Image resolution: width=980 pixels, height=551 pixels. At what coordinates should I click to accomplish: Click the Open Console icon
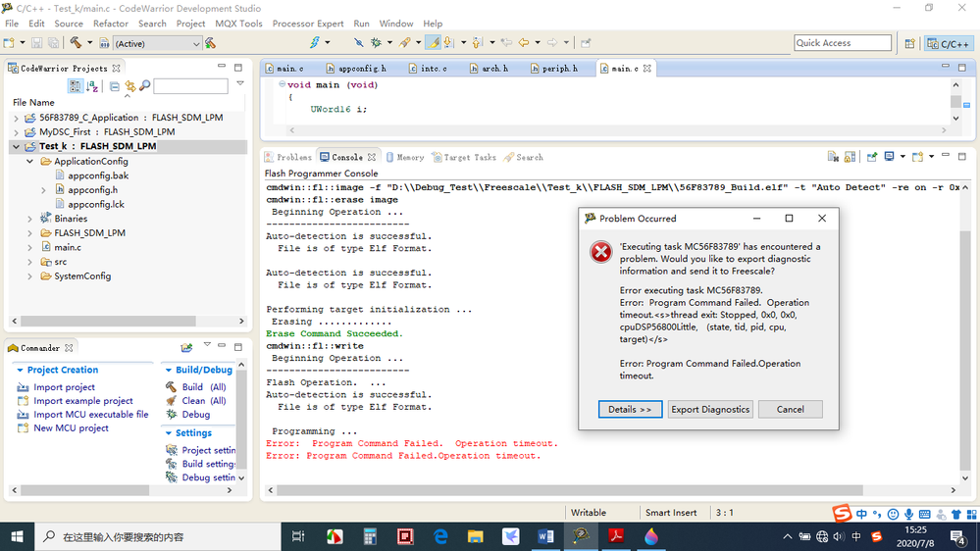(917, 157)
